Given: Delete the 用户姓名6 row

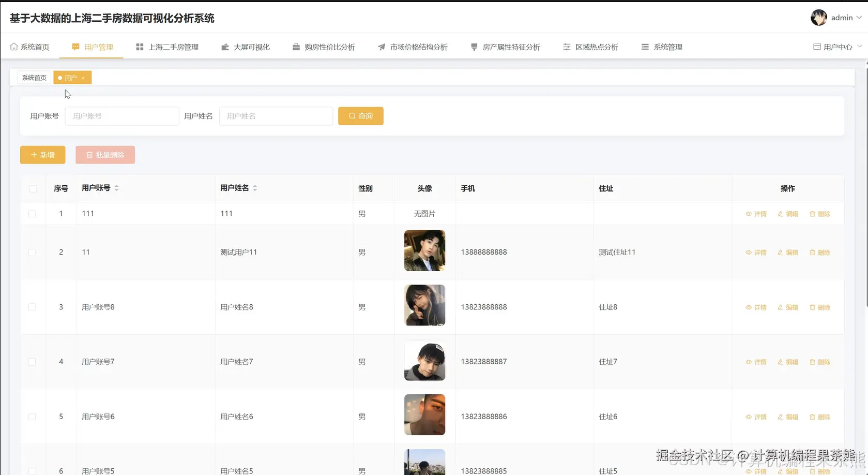Looking at the screenshot, I should pyautogui.click(x=820, y=418).
